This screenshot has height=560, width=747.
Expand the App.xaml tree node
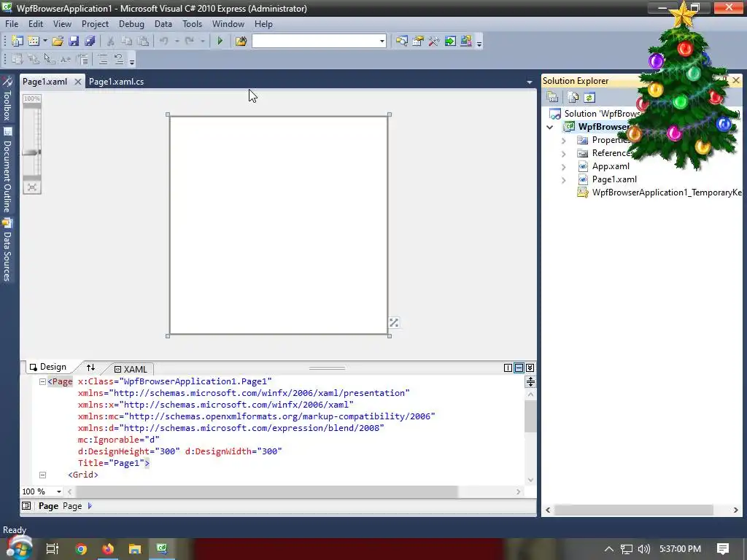(564, 167)
